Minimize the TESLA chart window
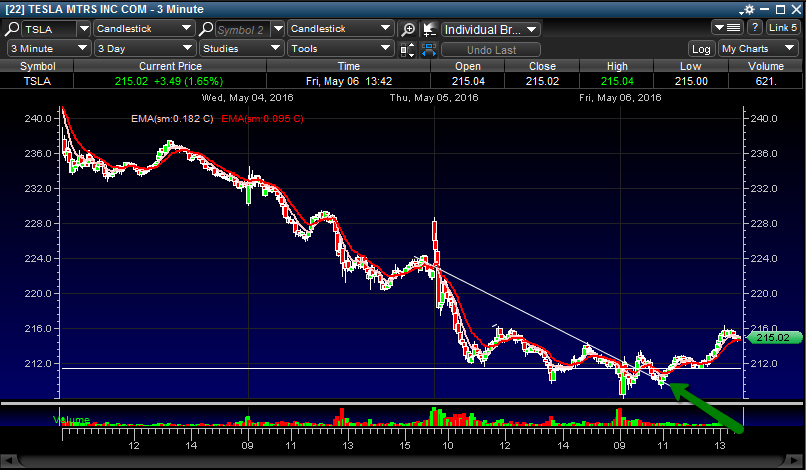Viewport: 806px width, 470px height. tap(764, 9)
